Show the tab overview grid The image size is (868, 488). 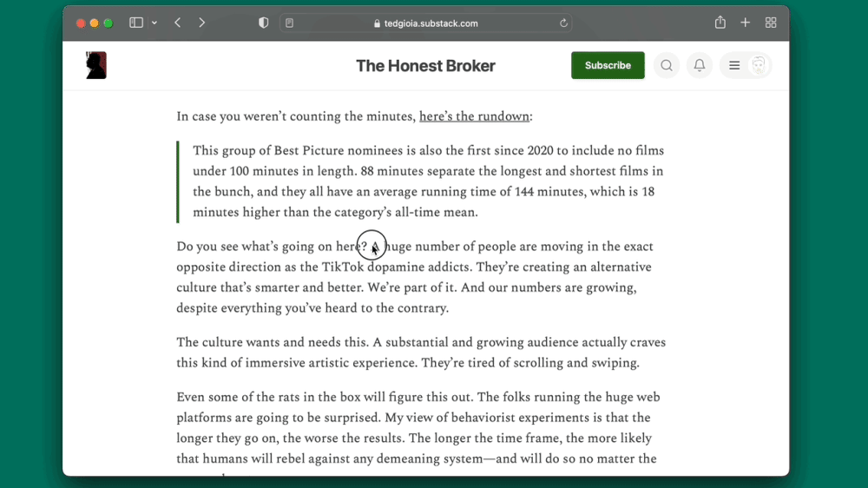(x=771, y=23)
